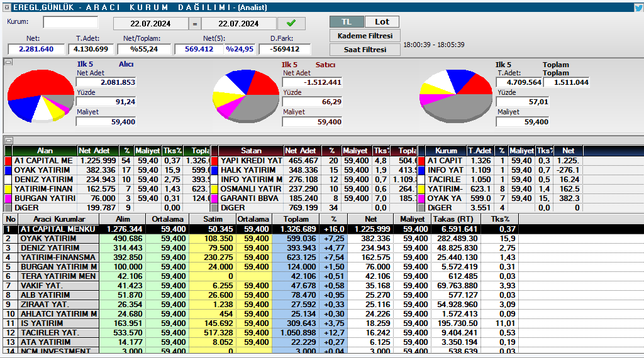This screenshot has height=358, width=644.
Task: Switch display to TL mode
Action: point(347,22)
